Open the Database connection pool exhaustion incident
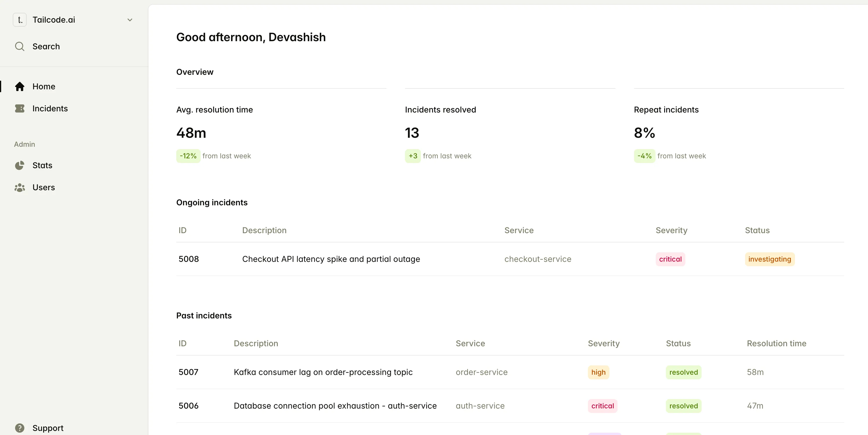This screenshot has width=868, height=435. [335, 406]
